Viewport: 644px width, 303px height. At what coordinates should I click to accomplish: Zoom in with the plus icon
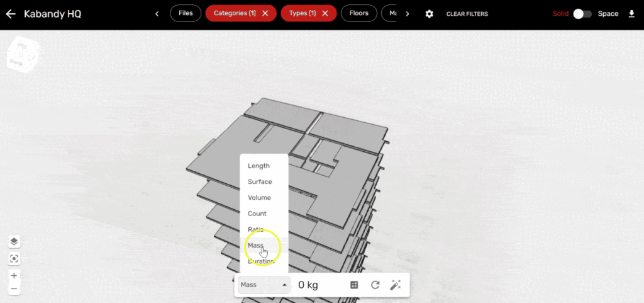[x=14, y=275]
